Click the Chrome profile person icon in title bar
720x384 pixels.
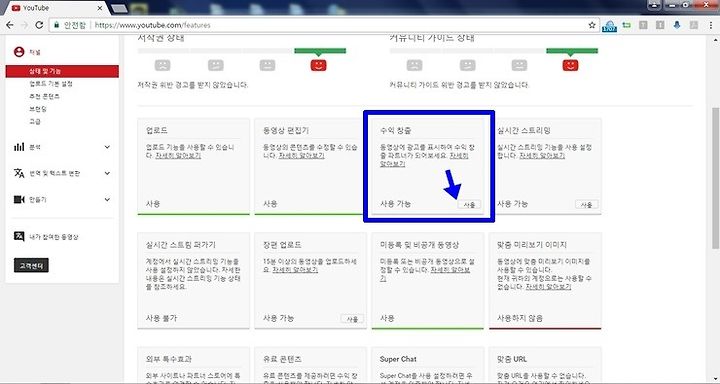(x=654, y=5)
